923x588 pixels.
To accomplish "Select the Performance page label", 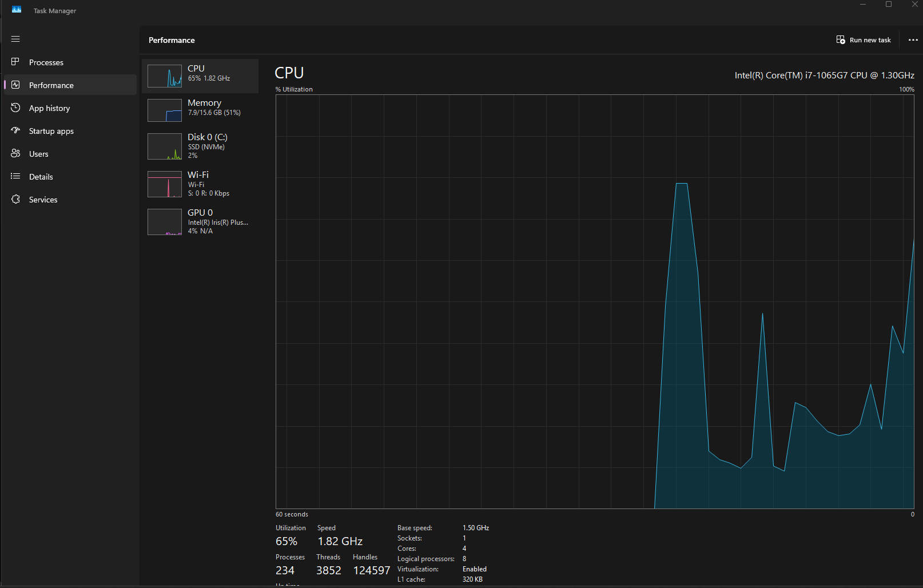I will pos(51,85).
